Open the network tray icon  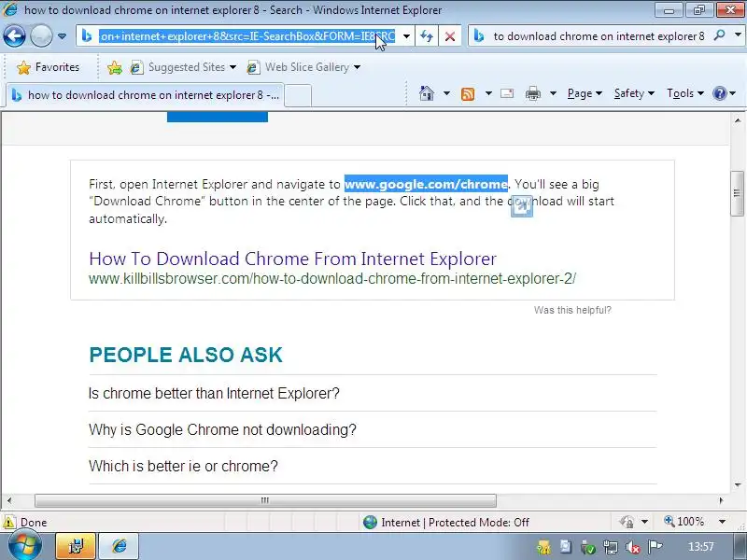[611, 547]
